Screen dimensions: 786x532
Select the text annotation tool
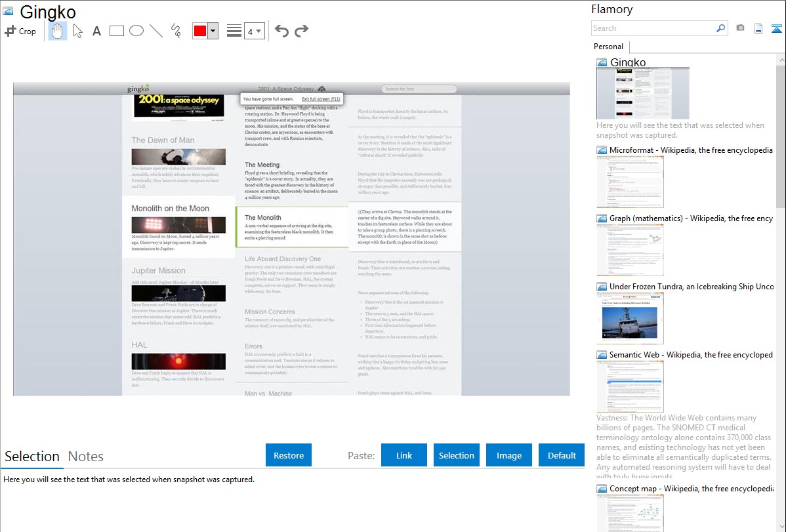96,31
